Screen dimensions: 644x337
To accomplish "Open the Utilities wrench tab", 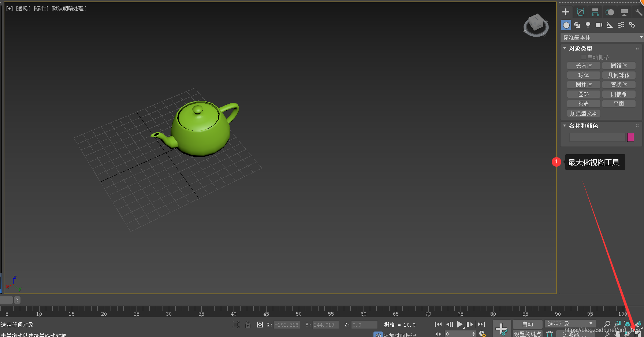I will click(x=639, y=12).
